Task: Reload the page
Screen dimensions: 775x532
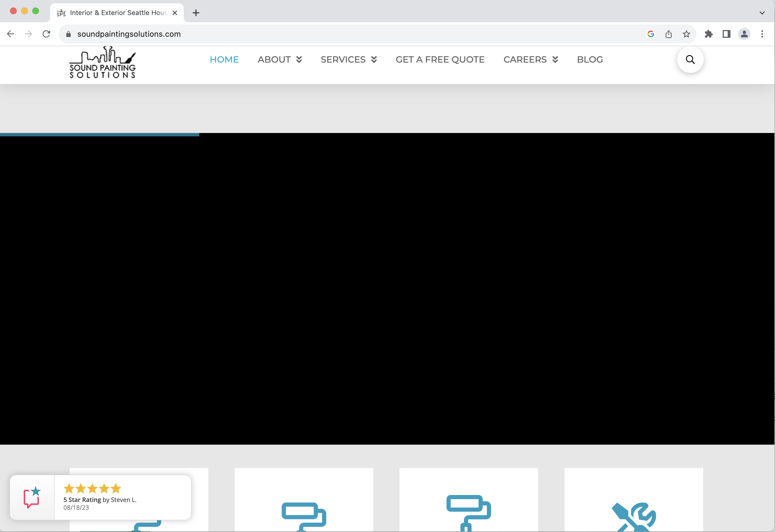Action: pos(46,34)
